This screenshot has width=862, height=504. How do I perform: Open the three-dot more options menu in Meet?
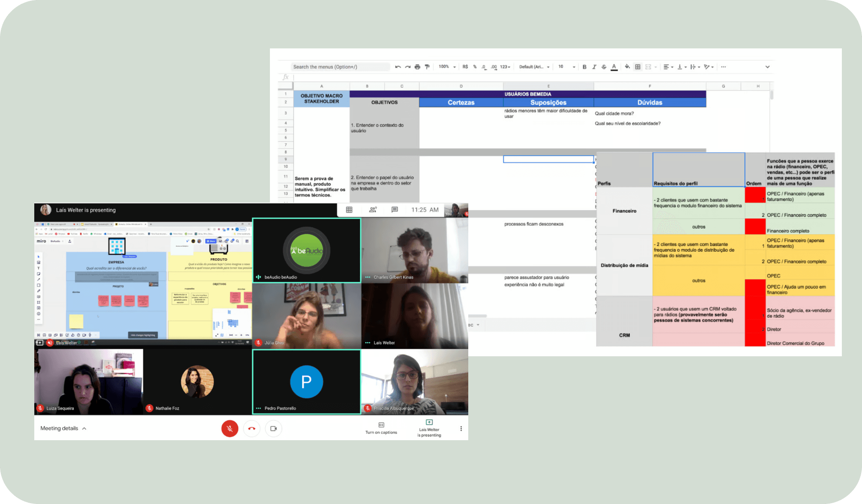point(461,428)
